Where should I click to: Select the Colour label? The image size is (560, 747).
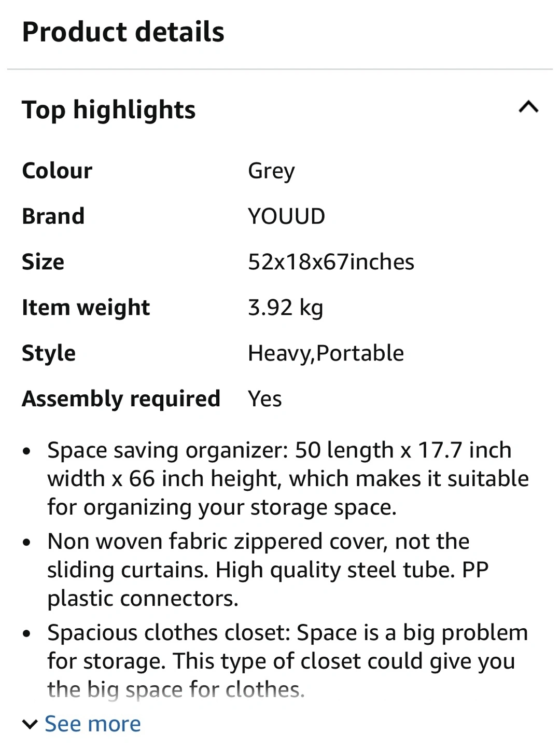[57, 171]
